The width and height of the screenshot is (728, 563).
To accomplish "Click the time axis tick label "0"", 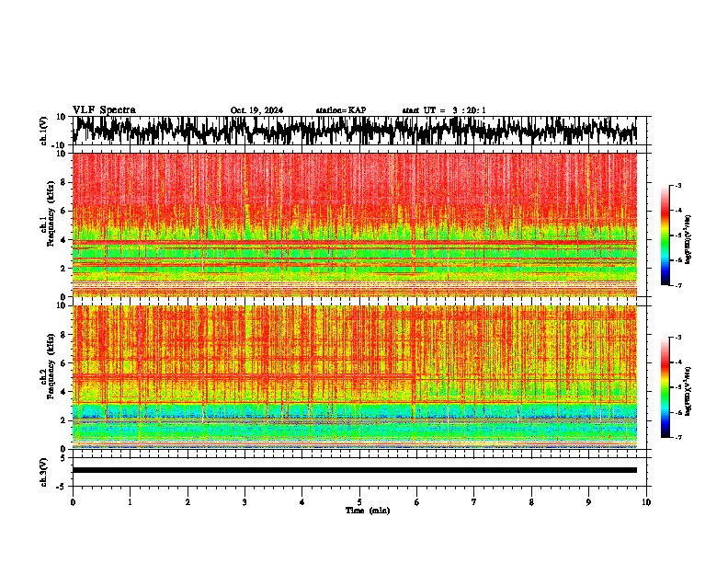I will pos(73,502).
